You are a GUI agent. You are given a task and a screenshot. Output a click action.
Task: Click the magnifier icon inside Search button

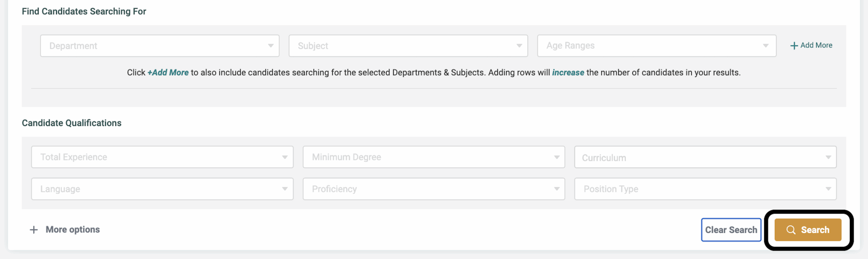(x=791, y=230)
